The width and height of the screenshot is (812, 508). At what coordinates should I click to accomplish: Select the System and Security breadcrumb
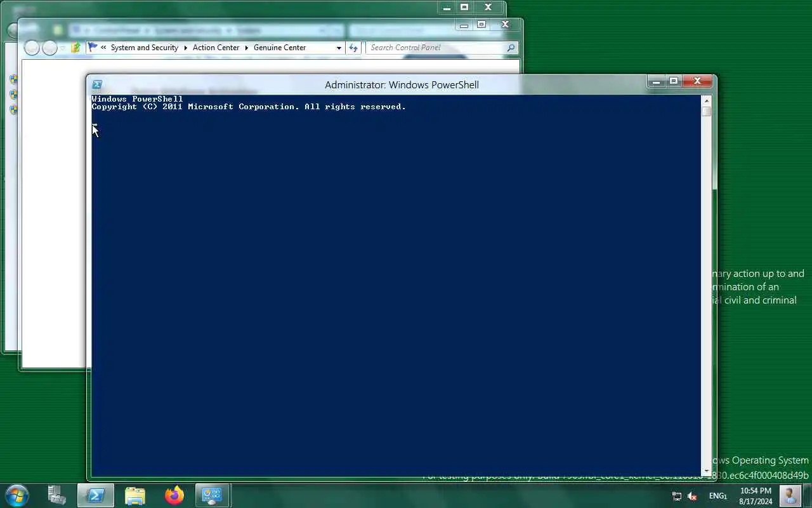(x=145, y=48)
